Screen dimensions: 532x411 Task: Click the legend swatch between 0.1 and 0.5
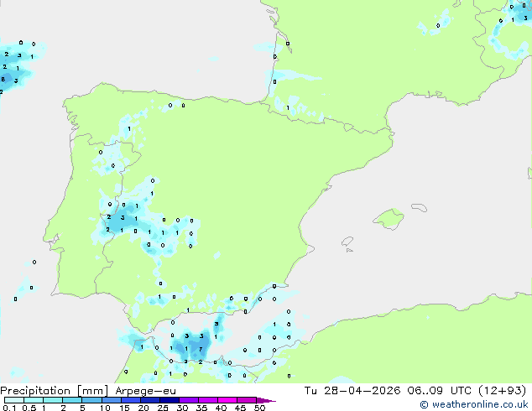[x=14, y=400]
